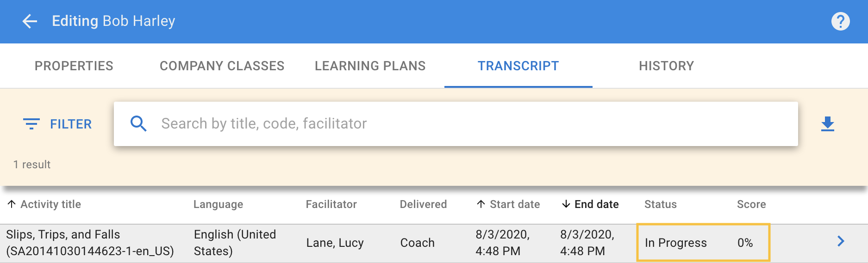Download the transcript via download icon
This screenshot has height=263, width=868.
(x=827, y=124)
